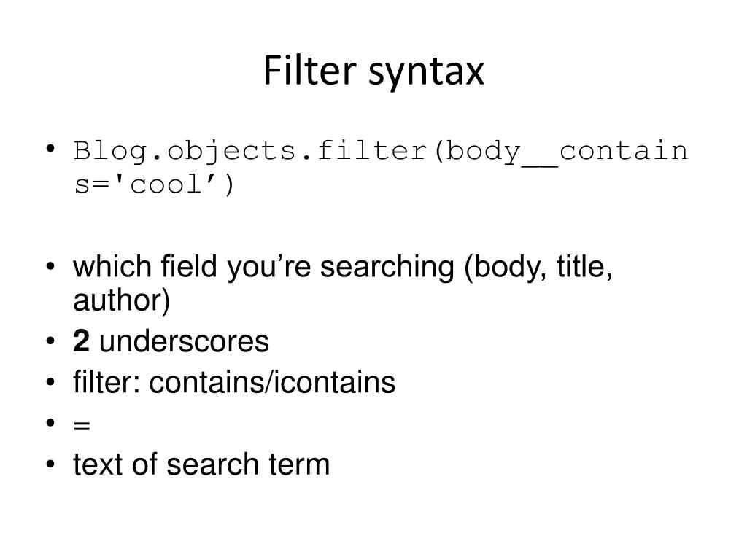
Task: Click the bold '2' before underscores
Action: tap(81, 341)
